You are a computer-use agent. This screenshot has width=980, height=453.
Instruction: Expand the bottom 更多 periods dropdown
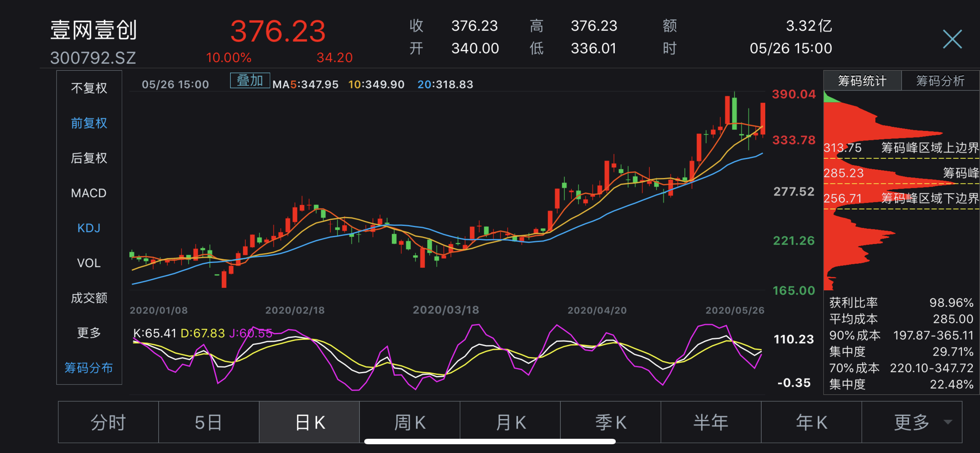(x=912, y=422)
